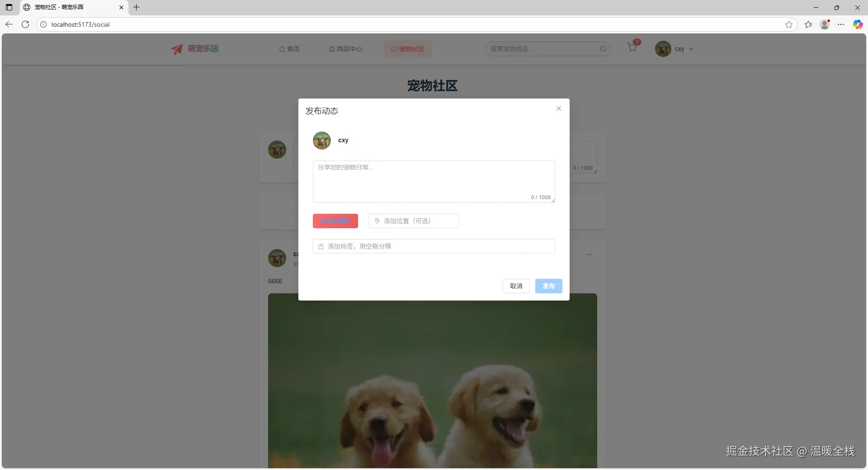
Task: Open the browser profile icon
Action: (x=825, y=24)
